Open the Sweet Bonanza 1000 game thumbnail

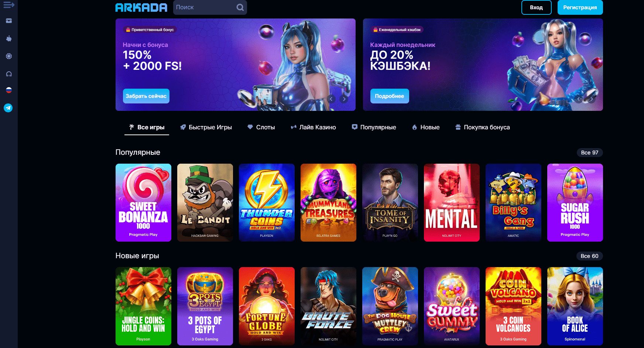point(143,202)
